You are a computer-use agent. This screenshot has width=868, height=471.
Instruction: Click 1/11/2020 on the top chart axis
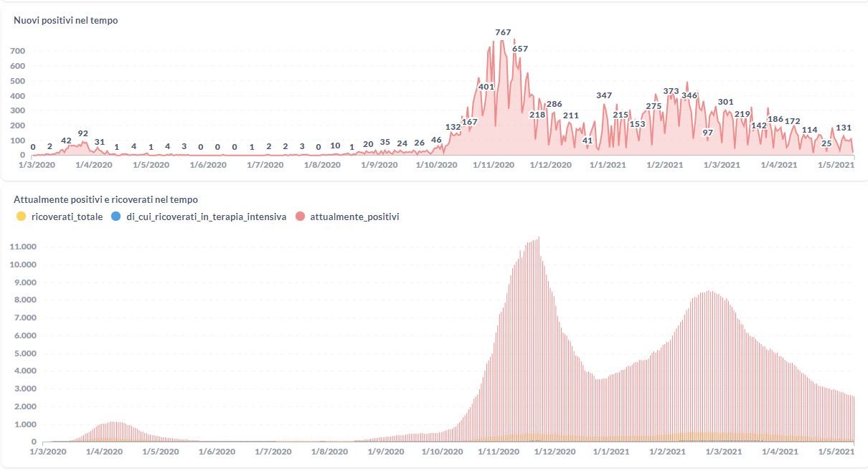[x=494, y=165]
